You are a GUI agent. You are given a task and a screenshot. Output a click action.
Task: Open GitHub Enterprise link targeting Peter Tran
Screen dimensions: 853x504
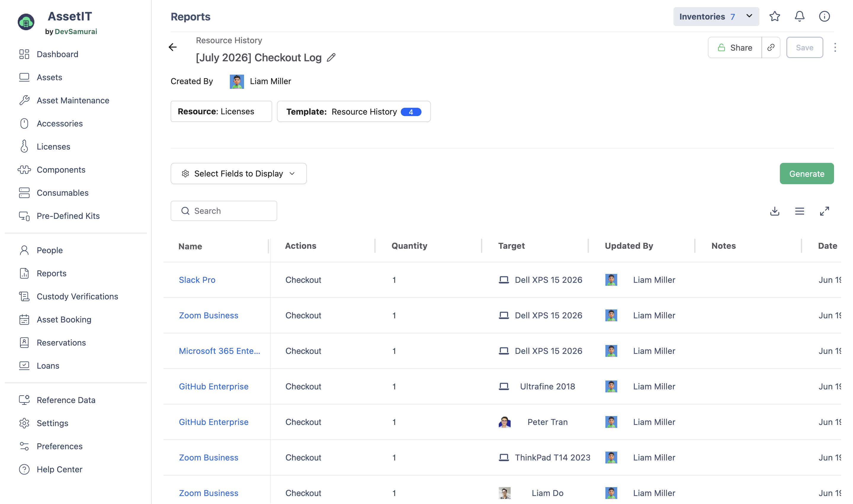(213, 422)
